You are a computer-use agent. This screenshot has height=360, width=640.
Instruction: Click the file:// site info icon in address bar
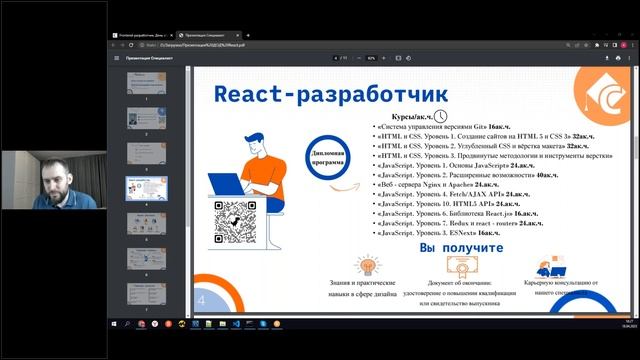pyautogui.click(x=142, y=45)
